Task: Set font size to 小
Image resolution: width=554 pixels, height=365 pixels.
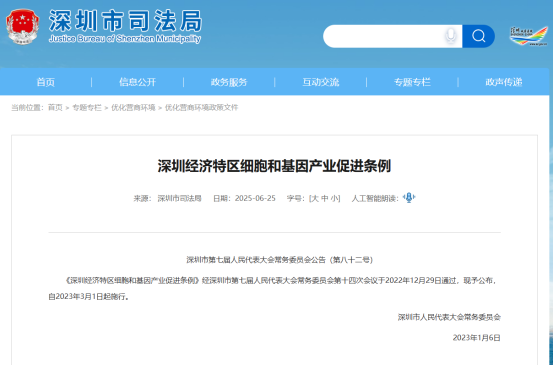Action: pos(334,198)
